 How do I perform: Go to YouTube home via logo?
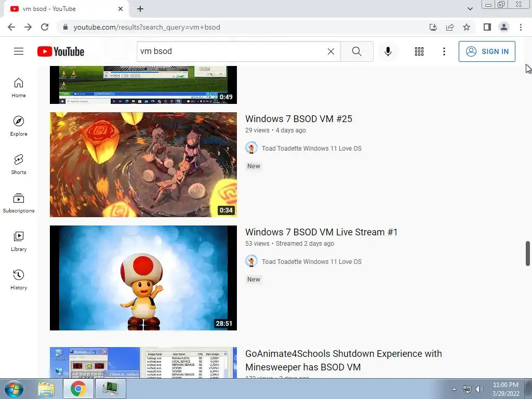pos(61,51)
